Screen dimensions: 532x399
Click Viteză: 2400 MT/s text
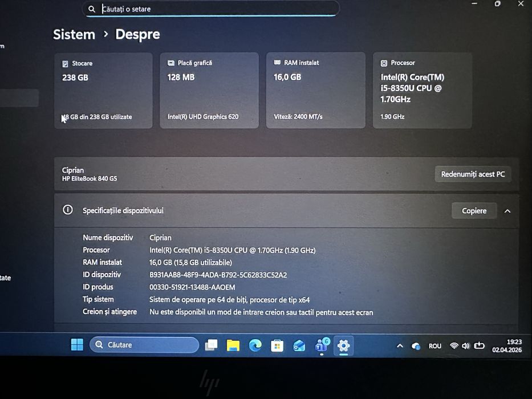pos(298,117)
